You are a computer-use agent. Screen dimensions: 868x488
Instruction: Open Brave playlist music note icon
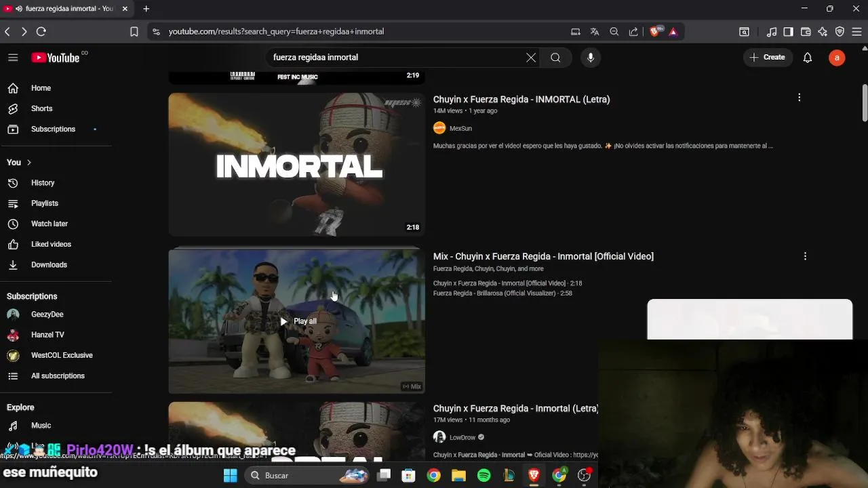click(x=772, y=32)
